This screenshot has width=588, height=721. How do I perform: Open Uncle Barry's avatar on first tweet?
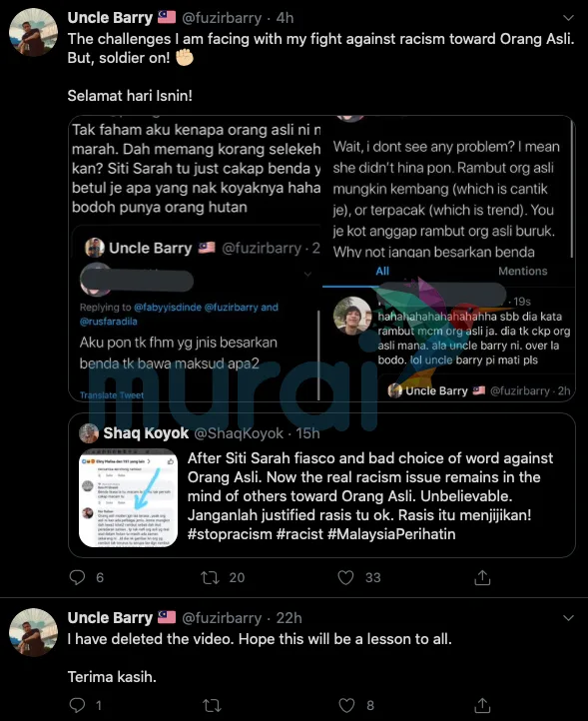point(34,32)
